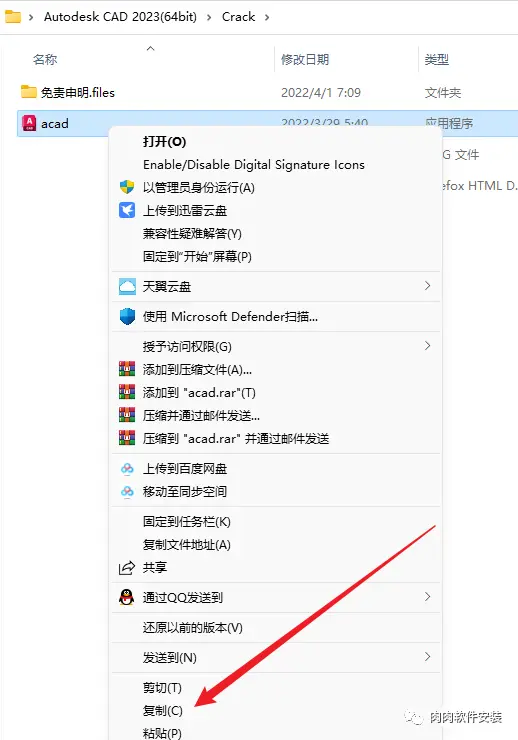
Task: Click WinRAR icon beside 压缩到 "acad.rar" 并通过邮件发送
Action: 127,438
